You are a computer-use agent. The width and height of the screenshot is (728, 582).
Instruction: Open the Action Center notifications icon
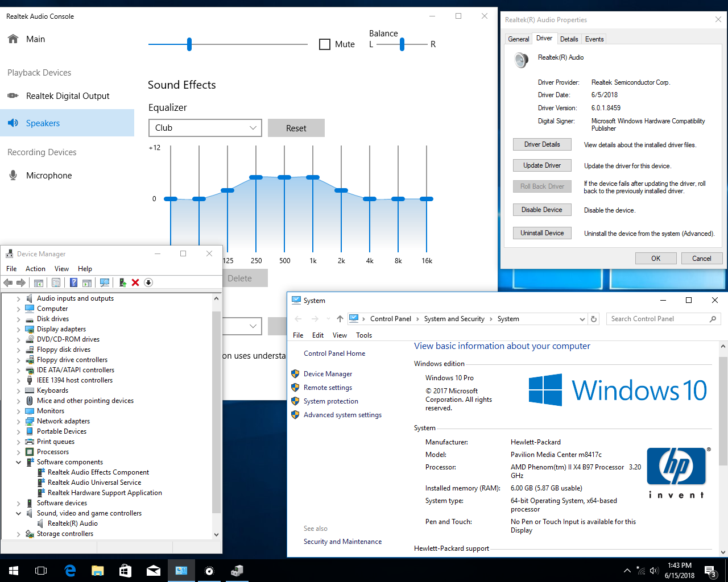pyautogui.click(x=710, y=571)
